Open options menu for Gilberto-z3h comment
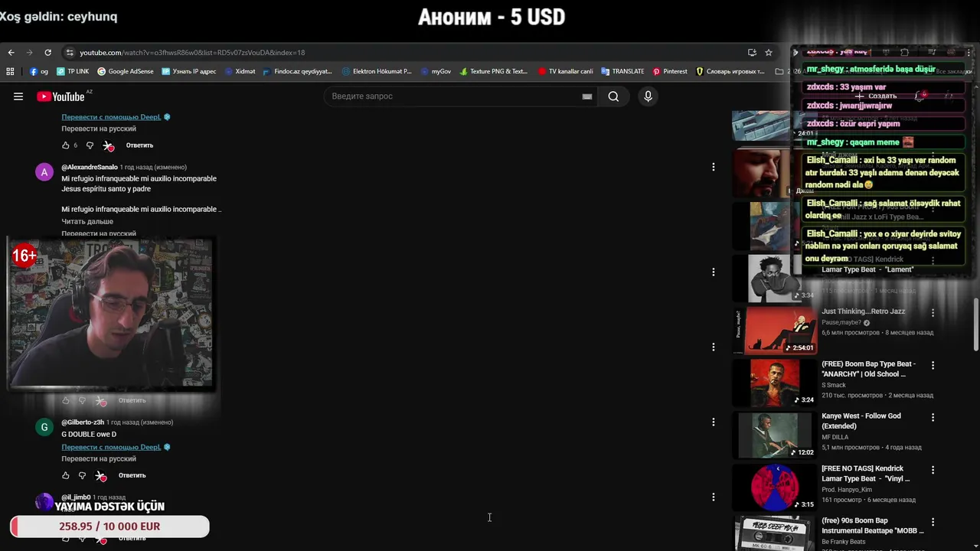This screenshot has width=980, height=551. [x=713, y=422]
